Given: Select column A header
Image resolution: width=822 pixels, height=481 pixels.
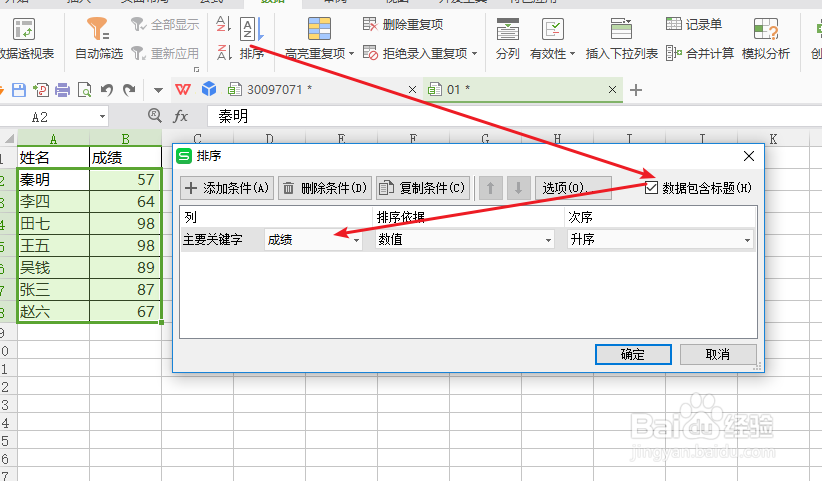Looking at the screenshot, I should coord(53,139).
